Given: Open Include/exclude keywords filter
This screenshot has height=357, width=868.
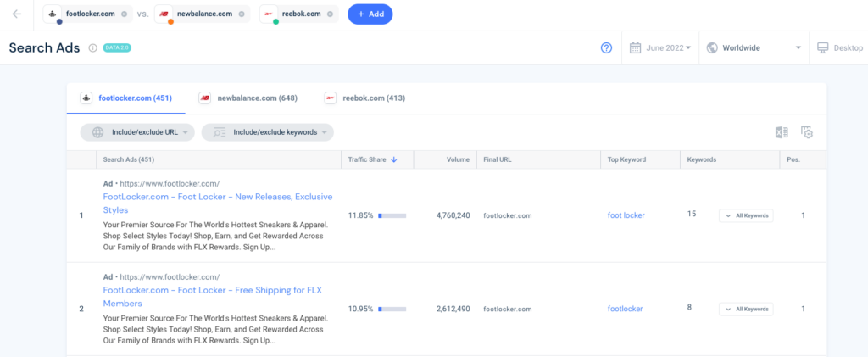Looking at the screenshot, I should point(267,132).
